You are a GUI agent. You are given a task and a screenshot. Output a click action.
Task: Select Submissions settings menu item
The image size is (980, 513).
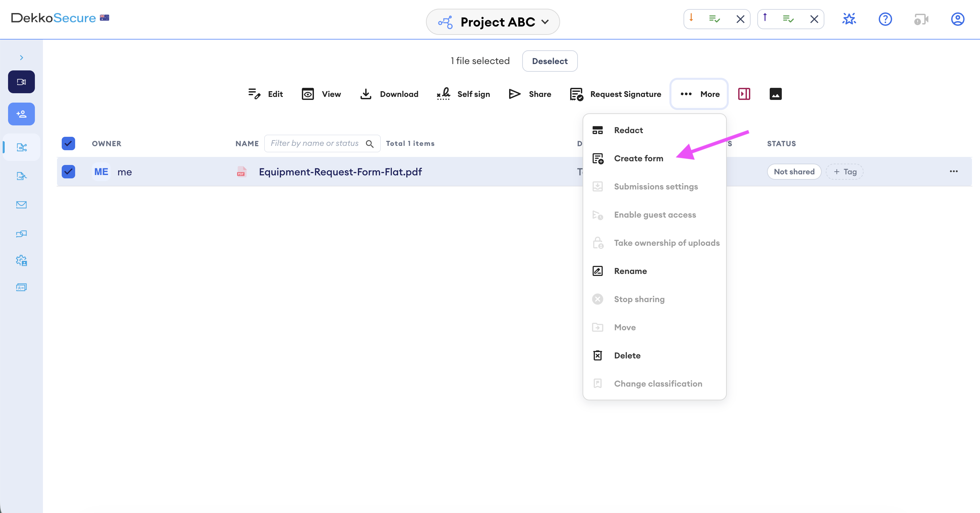654,186
